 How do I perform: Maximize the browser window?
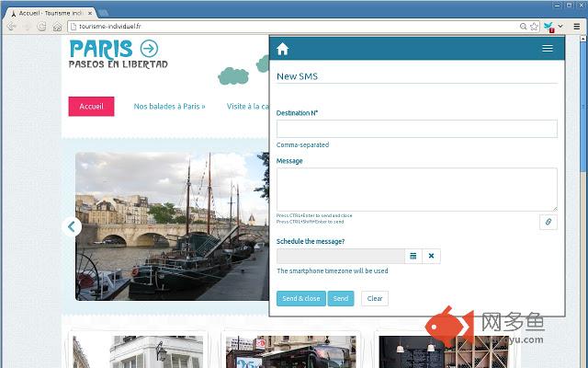click(569, 5)
